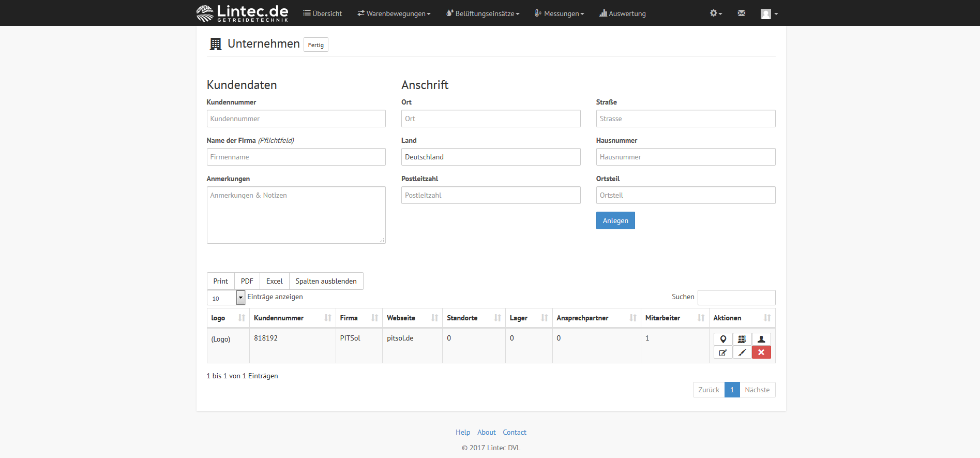Open the Auswertung menu item
Screen dimensions: 980x458
coord(623,13)
